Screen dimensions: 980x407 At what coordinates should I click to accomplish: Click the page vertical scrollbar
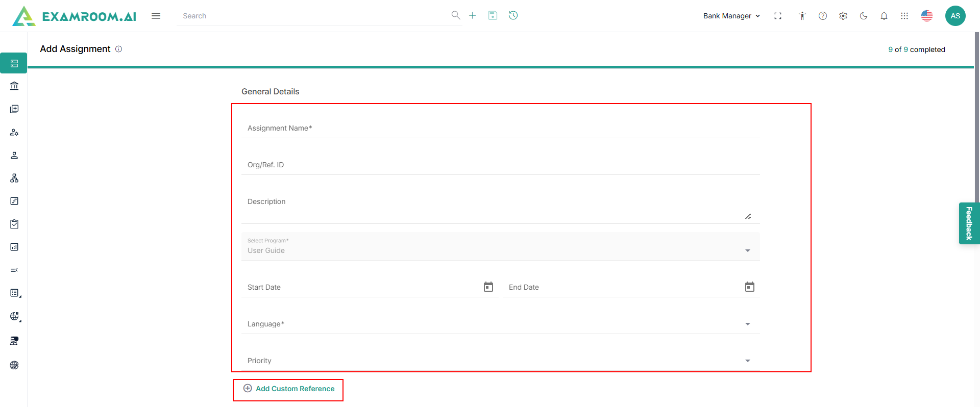977,117
